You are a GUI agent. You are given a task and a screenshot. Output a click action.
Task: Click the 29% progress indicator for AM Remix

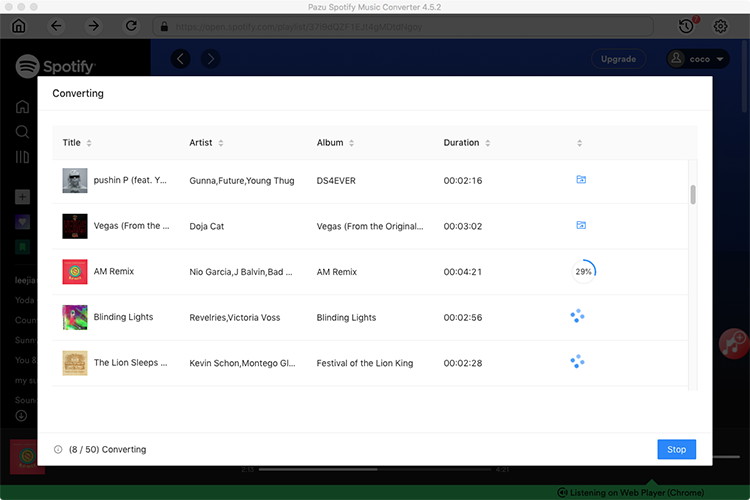pos(583,272)
